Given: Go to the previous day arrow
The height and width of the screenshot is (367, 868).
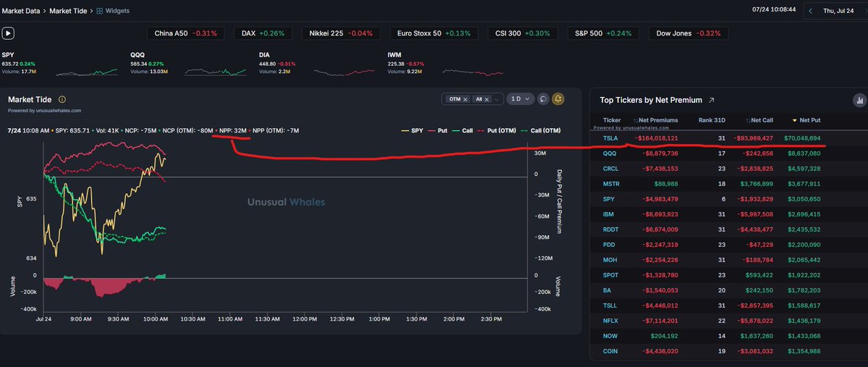Looking at the screenshot, I should point(810,11).
